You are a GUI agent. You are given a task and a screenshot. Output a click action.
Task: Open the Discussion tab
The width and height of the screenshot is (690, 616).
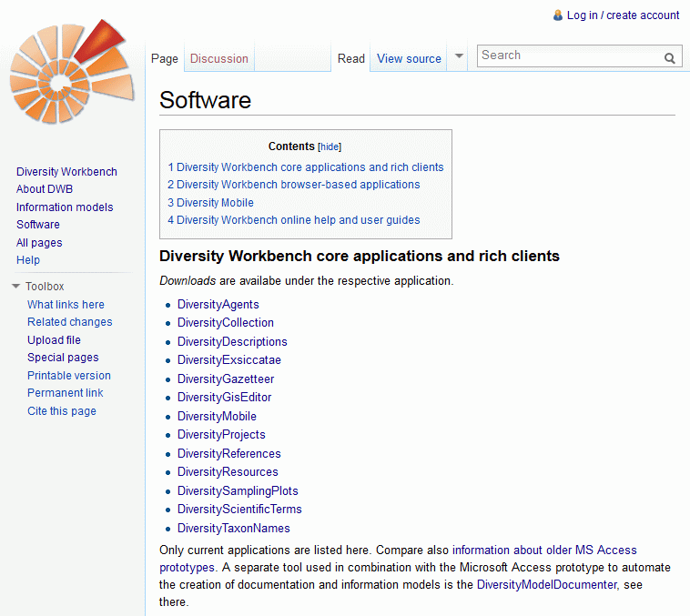click(x=219, y=58)
